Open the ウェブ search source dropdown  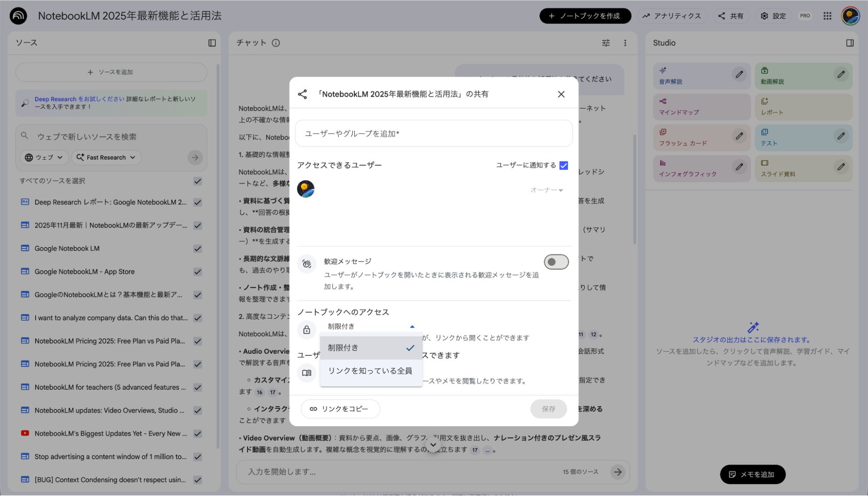(x=44, y=157)
